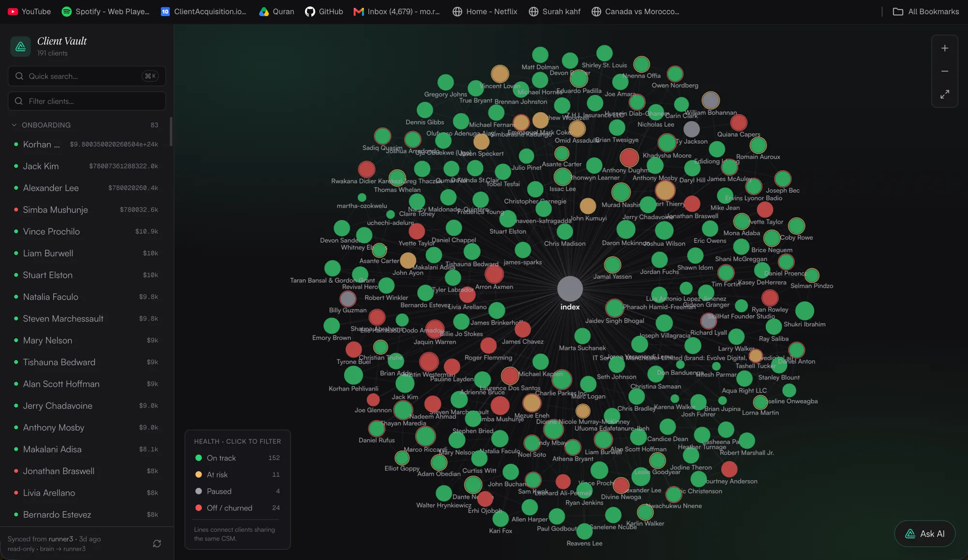Click the red Off / churned legend dot
Screen dimensions: 968x560
point(198,508)
